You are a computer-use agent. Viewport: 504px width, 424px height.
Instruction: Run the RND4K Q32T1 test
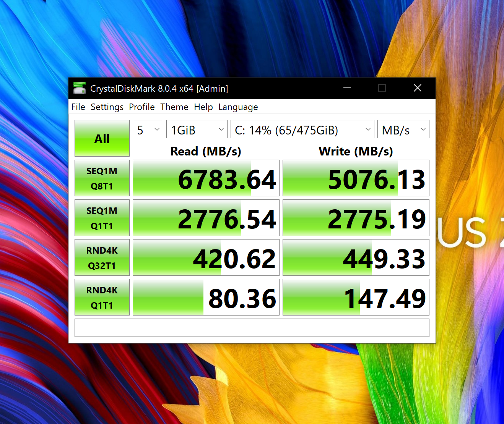click(x=102, y=257)
